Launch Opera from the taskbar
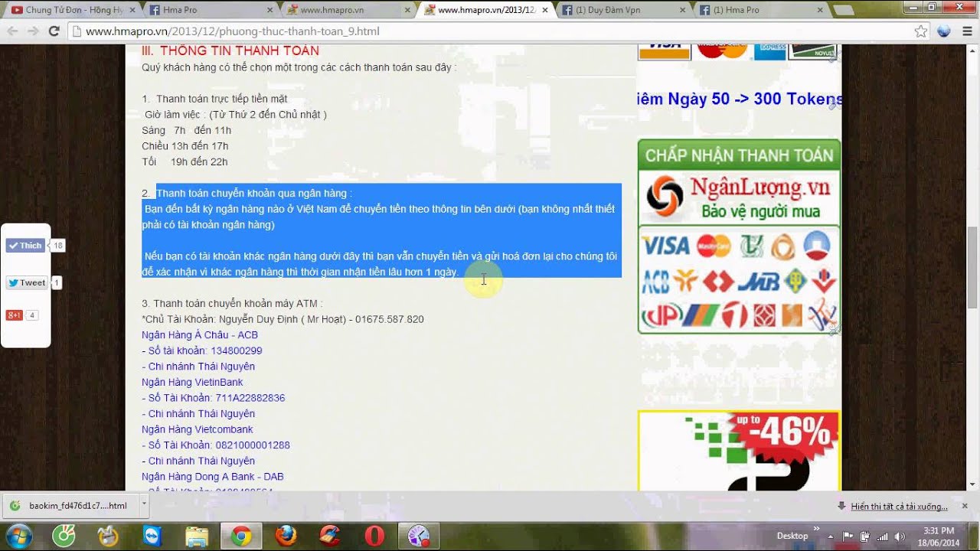Screen dimensions: 980x551 point(374,536)
